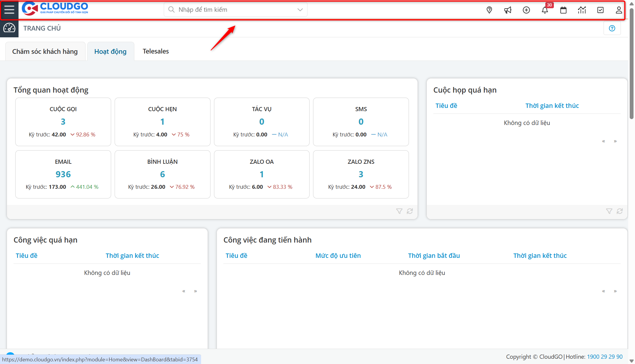Switch to Chăm sóc khách hàng tab
The height and width of the screenshot is (364, 635).
[x=45, y=51]
